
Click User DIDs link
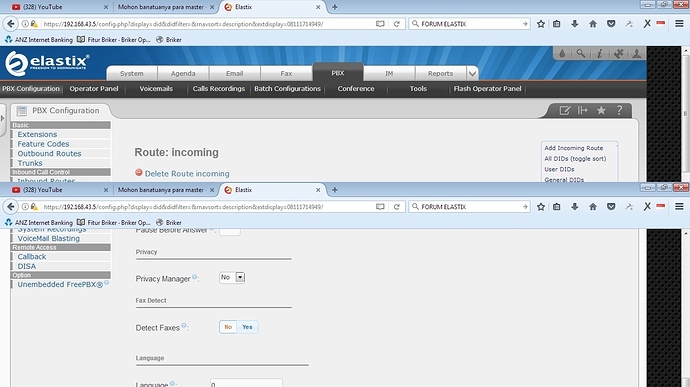(559, 169)
